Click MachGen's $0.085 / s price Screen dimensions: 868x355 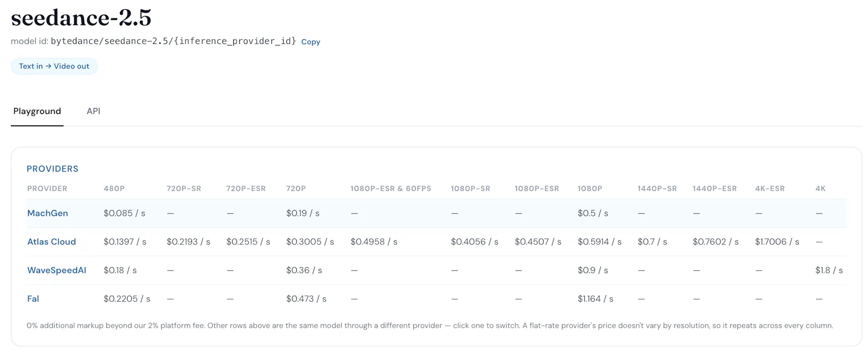124,213
